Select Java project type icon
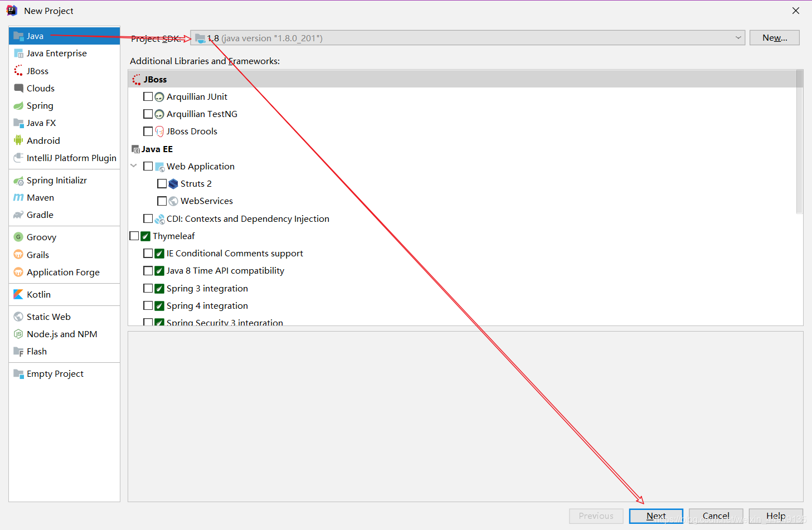The image size is (812, 530). (18, 36)
